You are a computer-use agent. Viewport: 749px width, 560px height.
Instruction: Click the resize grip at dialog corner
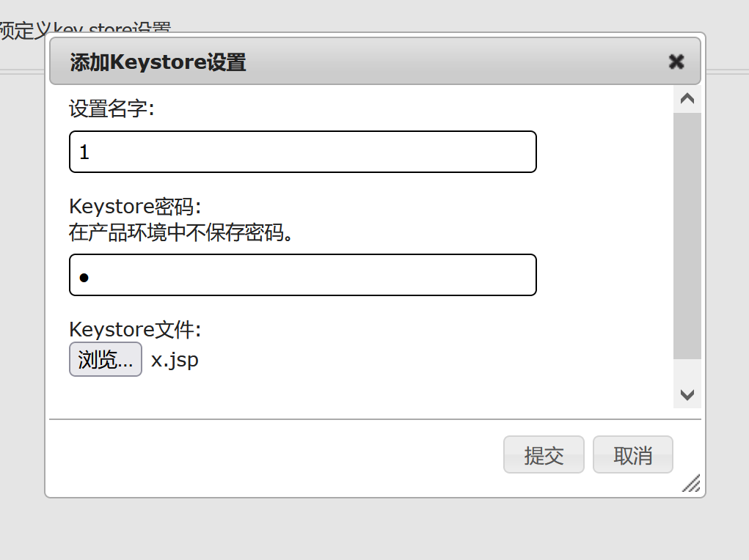click(691, 483)
